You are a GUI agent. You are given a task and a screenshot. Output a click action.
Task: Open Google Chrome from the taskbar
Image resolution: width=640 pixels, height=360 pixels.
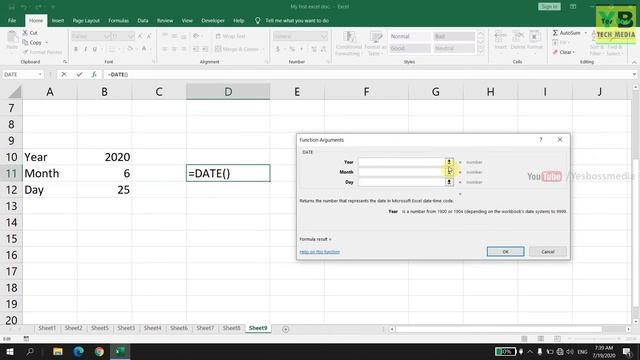(99, 351)
